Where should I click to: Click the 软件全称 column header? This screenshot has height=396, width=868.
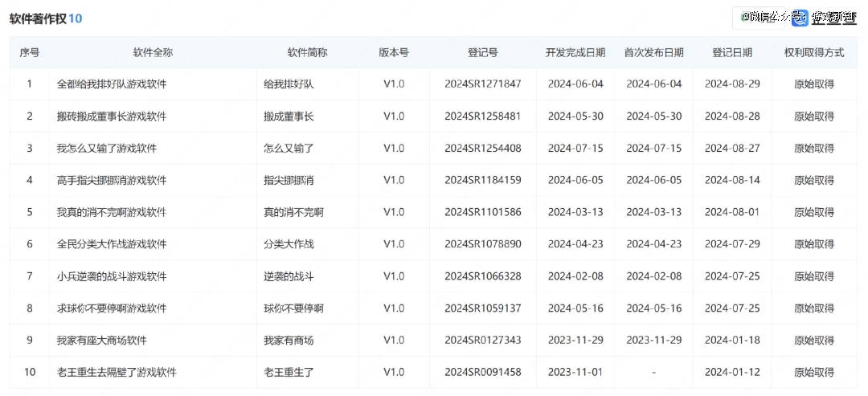[153, 52]
